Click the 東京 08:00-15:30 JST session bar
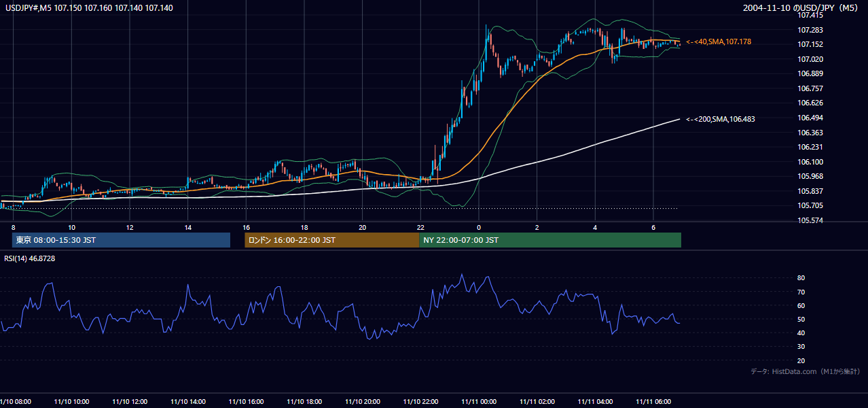This screenshot has height=408, width=868. [121, 240]
